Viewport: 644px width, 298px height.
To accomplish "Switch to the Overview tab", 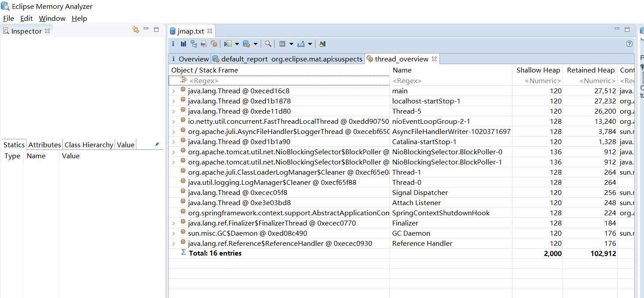I will [x=189, y=59].
